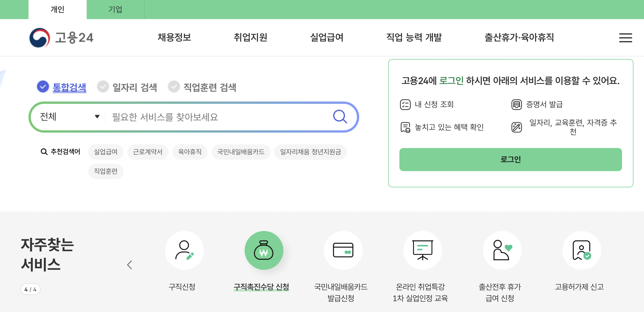
Task: Select the 온라인 취업특강 presentation icon
Action: pos(422,250)
